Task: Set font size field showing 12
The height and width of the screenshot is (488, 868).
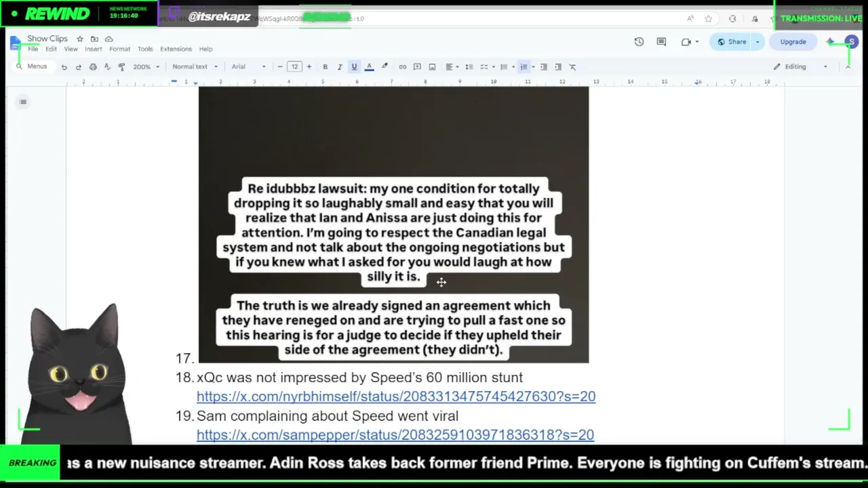Action: click(294, 66)
